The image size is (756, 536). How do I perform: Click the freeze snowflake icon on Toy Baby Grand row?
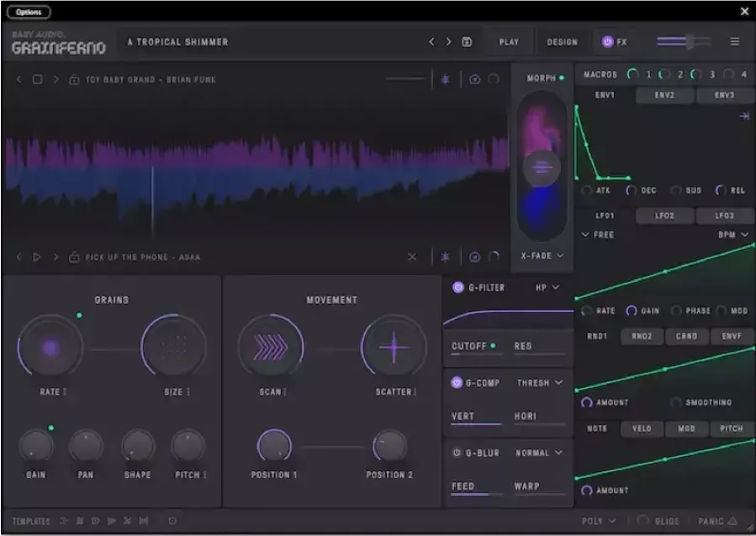(x=445, y=79)
